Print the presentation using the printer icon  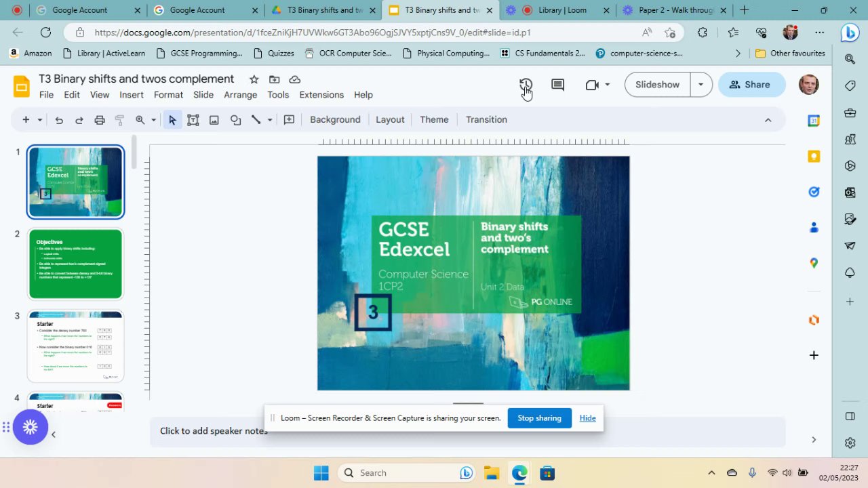pyautogui.click(x=100, y=120)
